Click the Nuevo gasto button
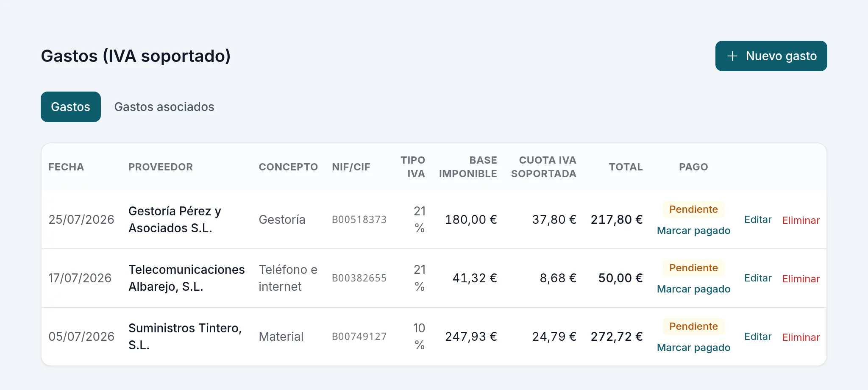868x390 pixels. [771, 56]
